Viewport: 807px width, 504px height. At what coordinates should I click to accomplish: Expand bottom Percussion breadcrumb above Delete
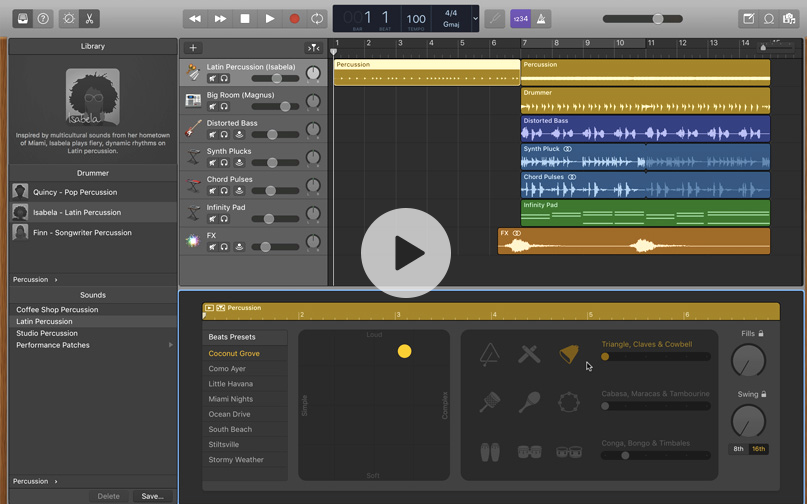pos(35,481)
